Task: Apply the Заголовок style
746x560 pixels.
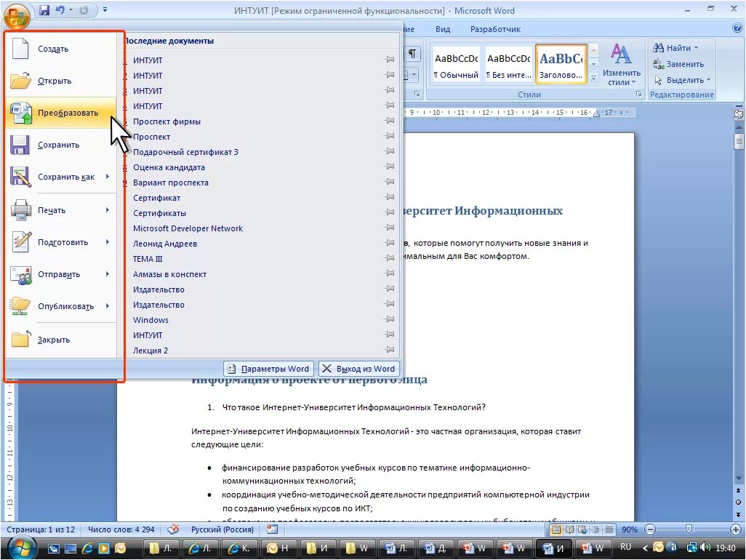Action: pos(561,64)
